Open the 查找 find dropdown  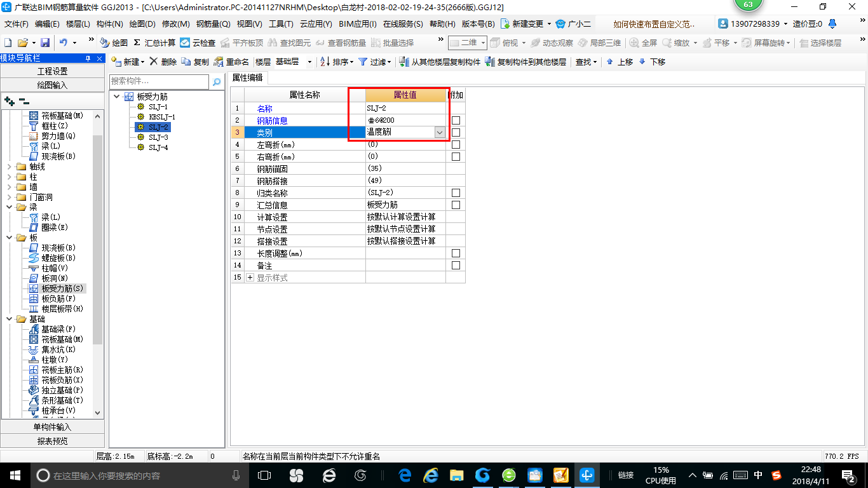click(586, 62)
